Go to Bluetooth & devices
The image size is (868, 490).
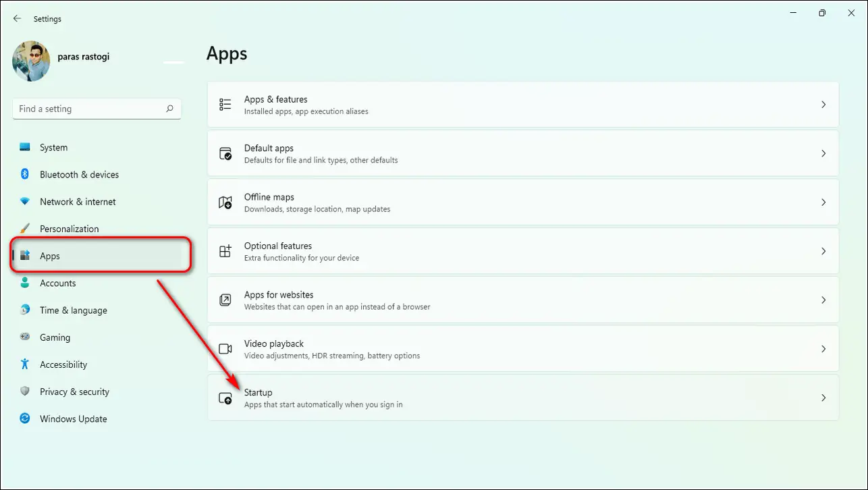pos(97,174)
